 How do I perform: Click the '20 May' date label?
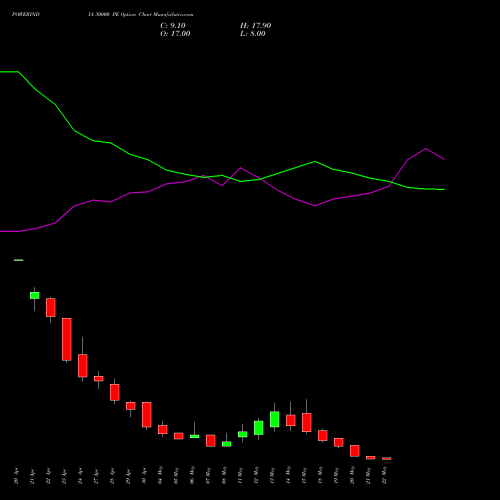pos(352,475)
